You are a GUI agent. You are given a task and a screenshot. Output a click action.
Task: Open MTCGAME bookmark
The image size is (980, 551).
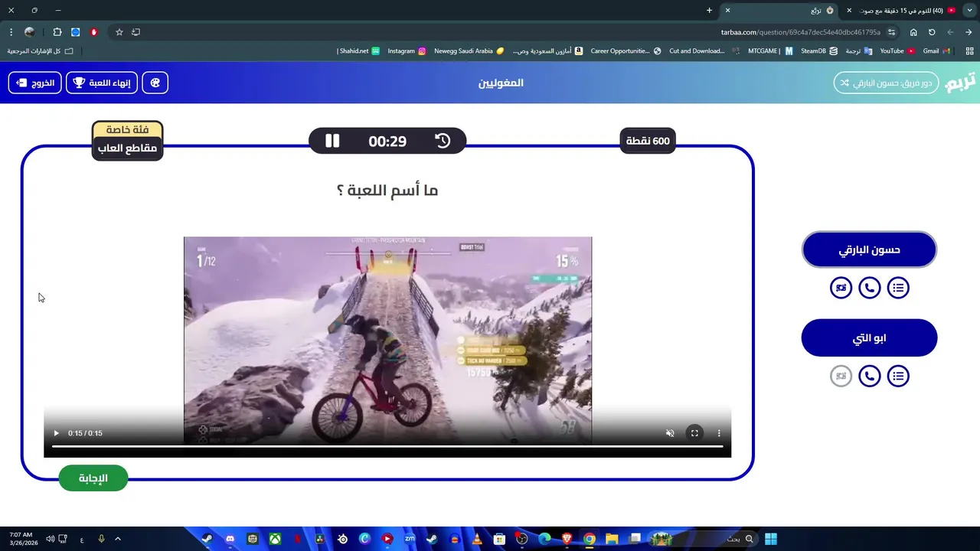[770, 51]
